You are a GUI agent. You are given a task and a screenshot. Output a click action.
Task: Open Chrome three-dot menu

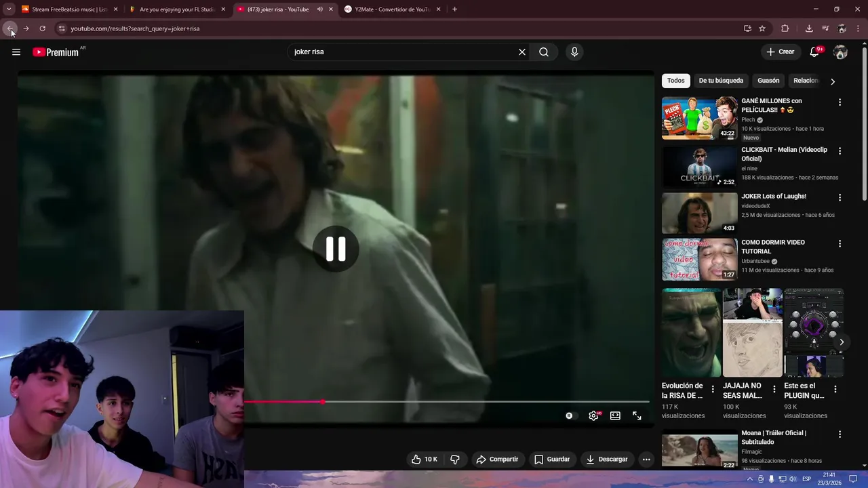[x=859, y=28]
